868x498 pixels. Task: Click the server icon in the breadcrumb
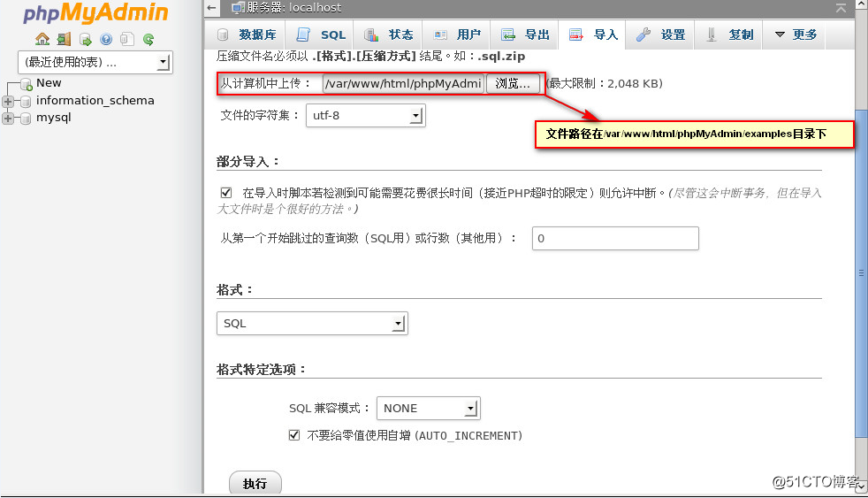click(x=238, y=8)
